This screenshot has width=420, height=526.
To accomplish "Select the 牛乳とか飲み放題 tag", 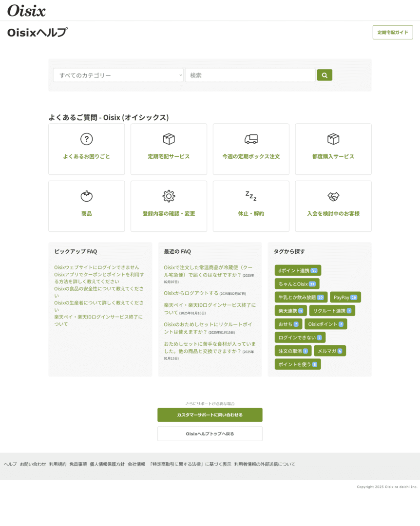I will pos(301,297).
